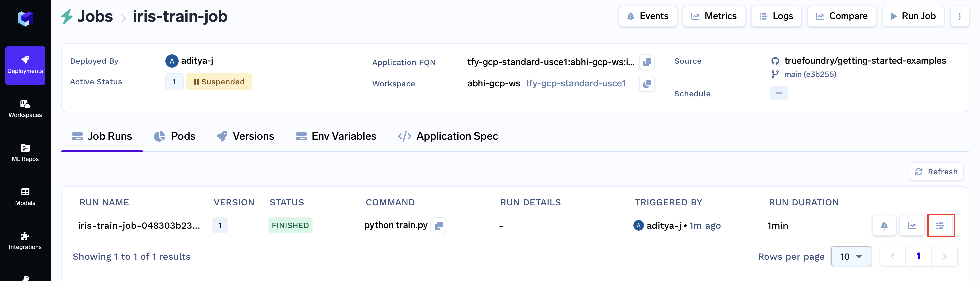Open the TrueFoundry logo home
Viewport: 980px width, 281px height.
tap(25, 18)
